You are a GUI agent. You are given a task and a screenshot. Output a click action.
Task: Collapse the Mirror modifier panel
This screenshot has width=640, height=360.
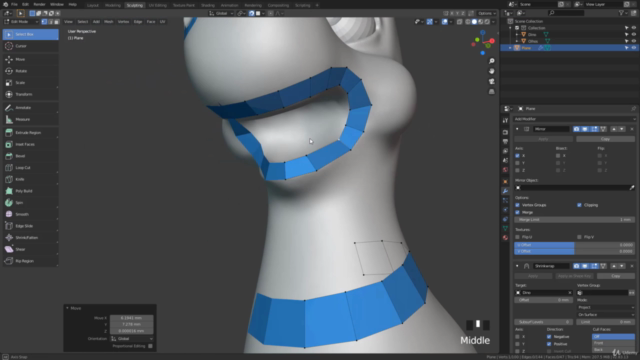(x=517, y=129)
